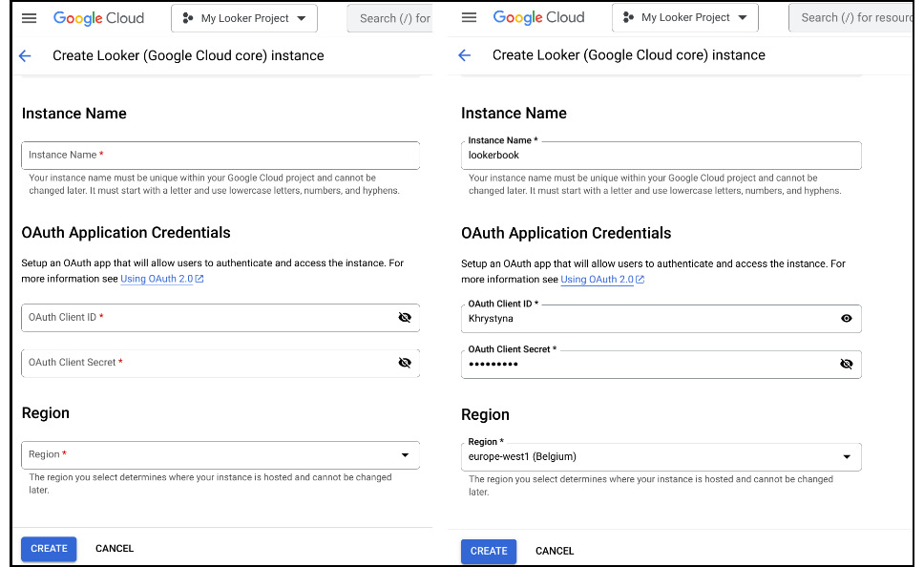Open Using OAuth 2.0 link, right panel
The width and height of the screenshot is (924, 567).
(602, 280)
